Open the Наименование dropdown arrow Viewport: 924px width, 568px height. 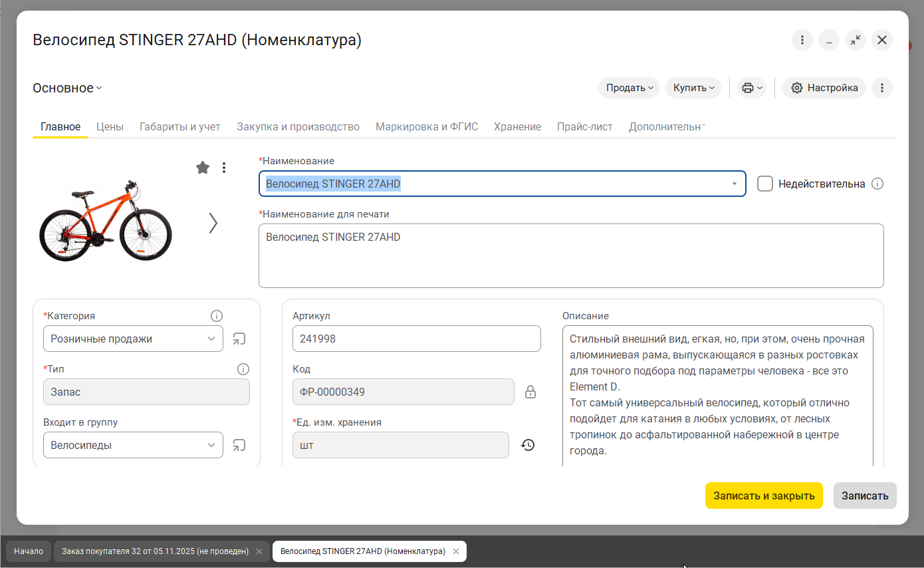pyautogui.click(x=734, y=184)
